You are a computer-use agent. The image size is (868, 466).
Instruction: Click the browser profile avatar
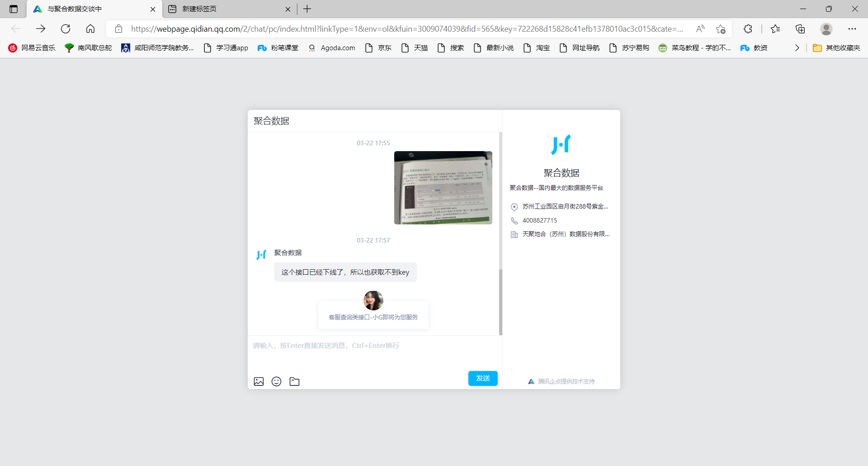[826, 29]
